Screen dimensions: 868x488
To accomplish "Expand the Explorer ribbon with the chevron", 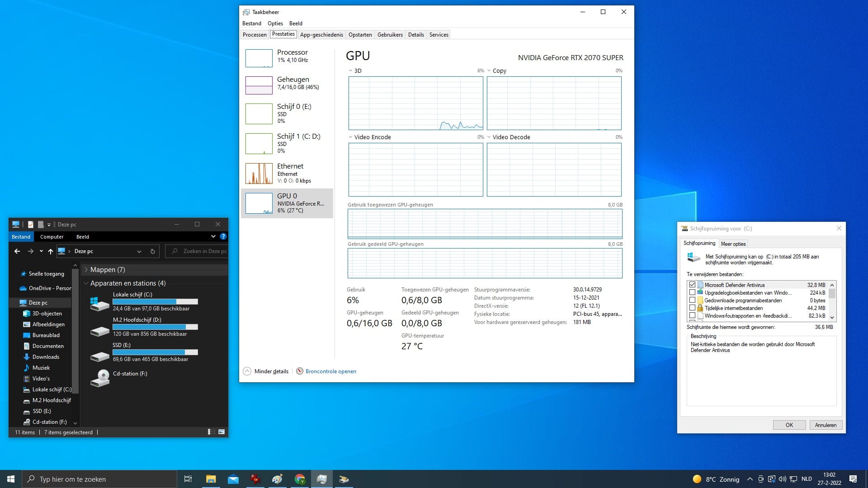I will (213, 236).
